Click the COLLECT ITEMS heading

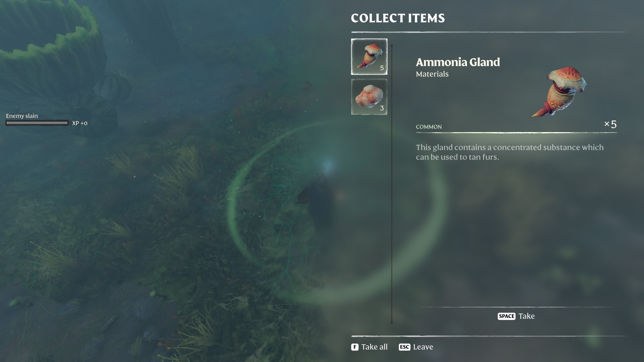pyautogui.click(x=398, y=18)
